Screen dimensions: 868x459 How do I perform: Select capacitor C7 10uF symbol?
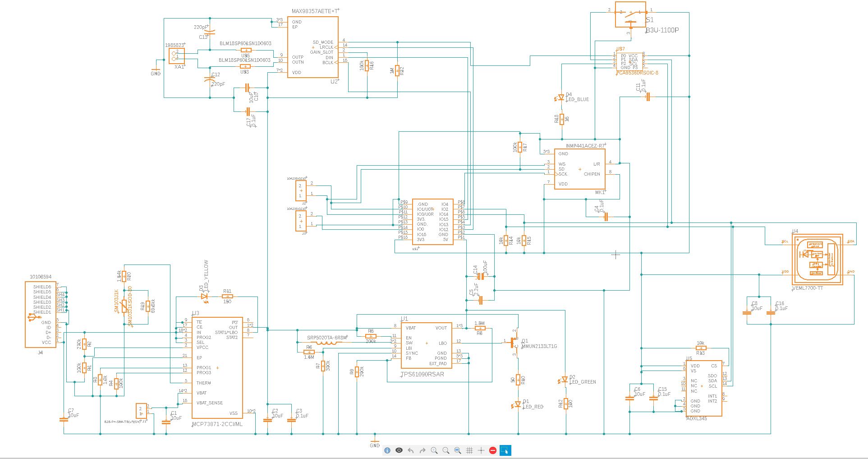coord(64,419)
